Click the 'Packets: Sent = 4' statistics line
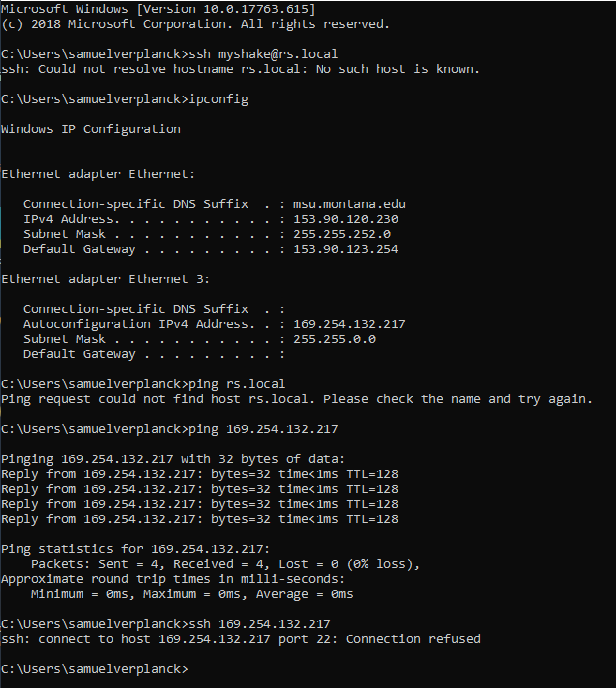This screenshot has width=616, height=688. (x=225, y=564)
